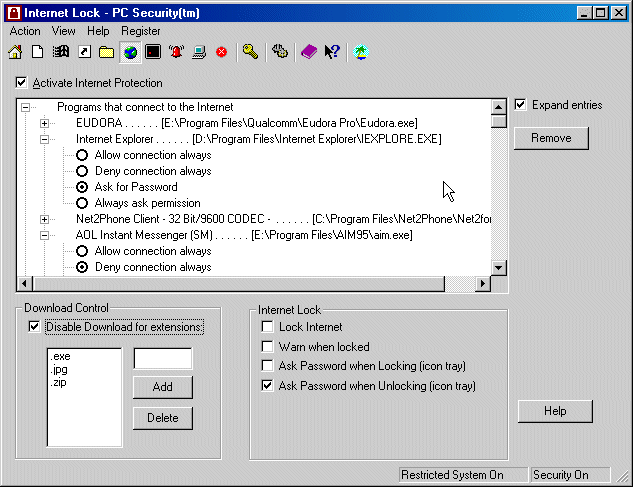Click the red alarm siren icon

(176, 52)
